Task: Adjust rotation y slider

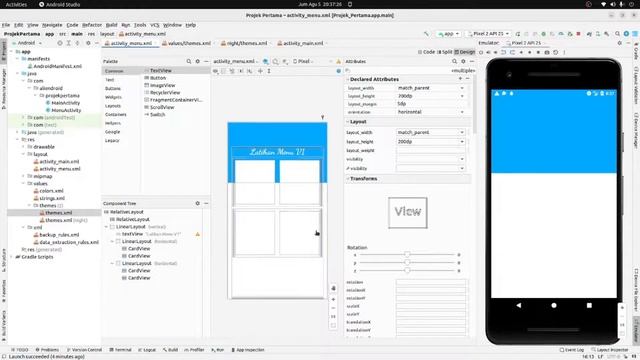Action: tap(407, 262)
